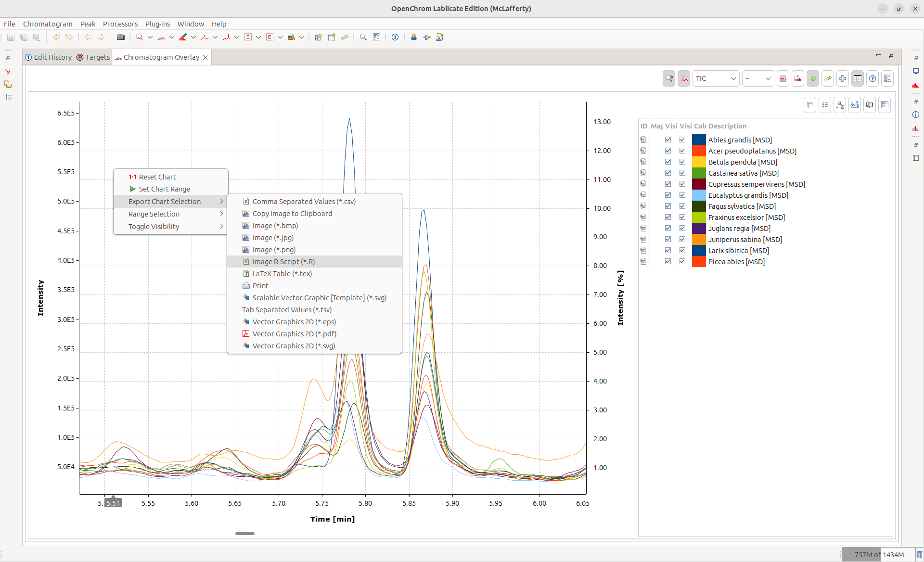The image size is (924, 562).
Task: Uncheck first visibility box for Juglans regia
Action: (x=668, y=228)
